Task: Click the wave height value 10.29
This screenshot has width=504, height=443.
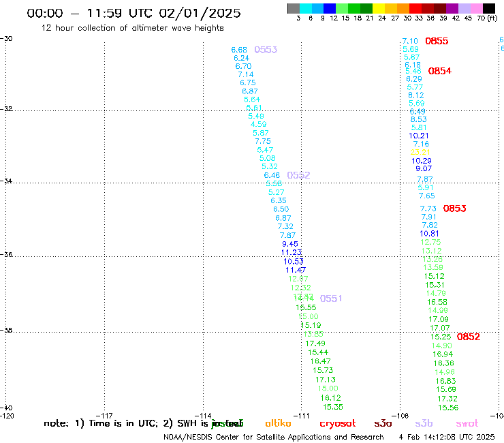Action: (422, 161)
